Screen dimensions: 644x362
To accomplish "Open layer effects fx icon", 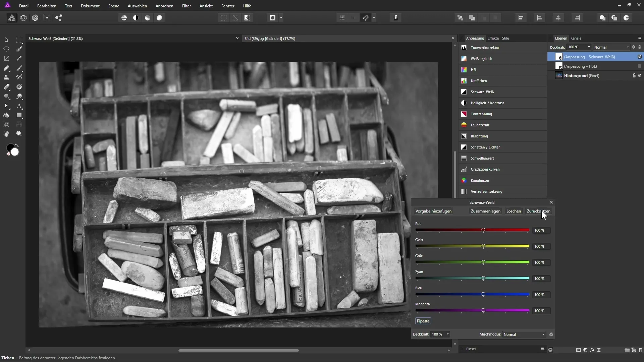I will pyautogui.click(x=592, y=350).
